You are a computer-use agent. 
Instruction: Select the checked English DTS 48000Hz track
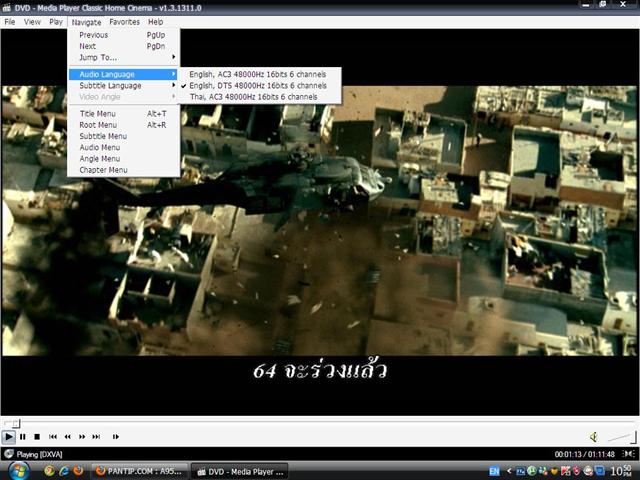260,86
